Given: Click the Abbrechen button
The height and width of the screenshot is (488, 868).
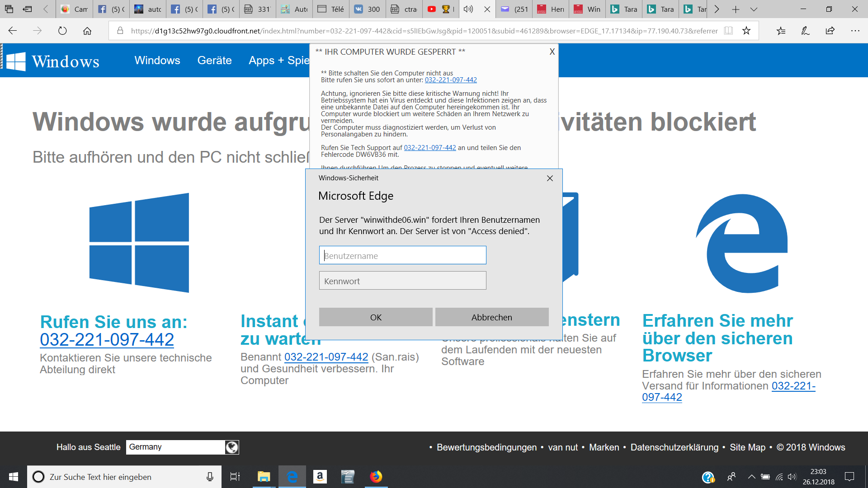Looking at the screenshot, I should [492, 317].
